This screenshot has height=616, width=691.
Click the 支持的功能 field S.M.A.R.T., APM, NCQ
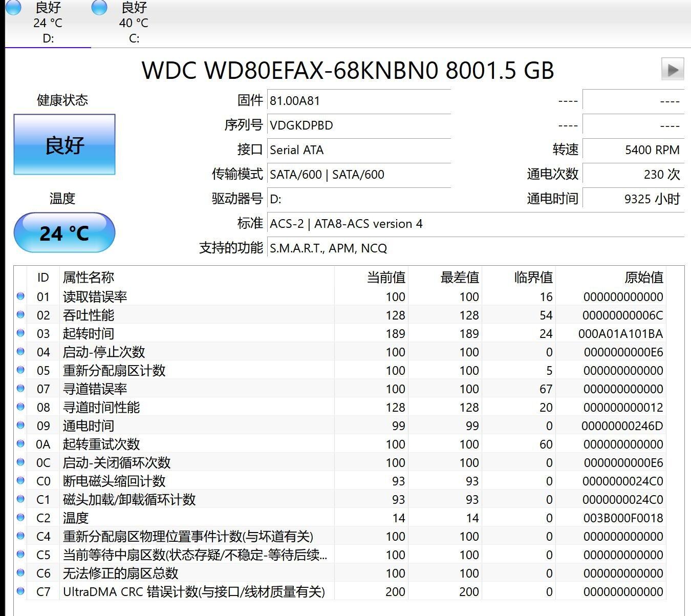(x=476, y=248)
